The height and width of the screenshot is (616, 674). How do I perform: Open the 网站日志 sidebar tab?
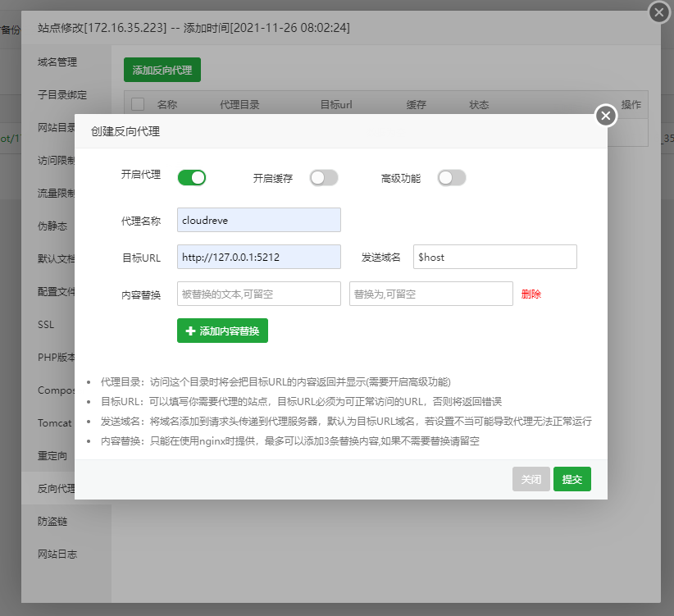(57, 554)
